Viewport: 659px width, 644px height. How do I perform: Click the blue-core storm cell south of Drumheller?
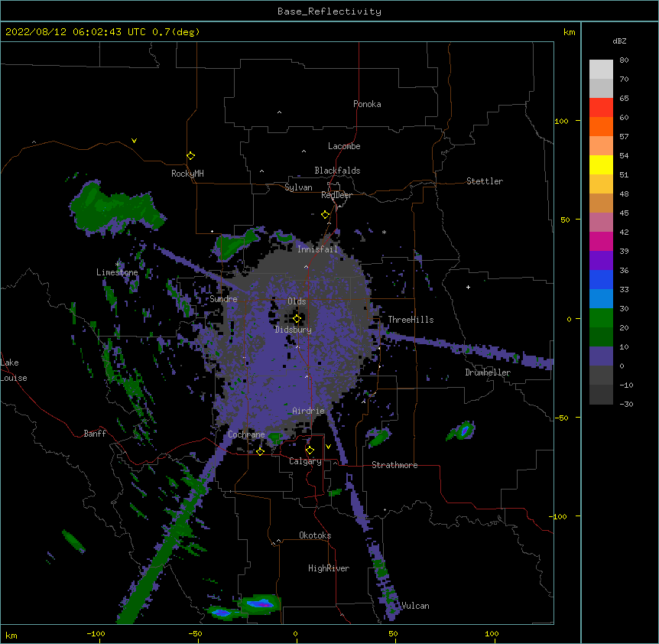click(x=464, y=430)
